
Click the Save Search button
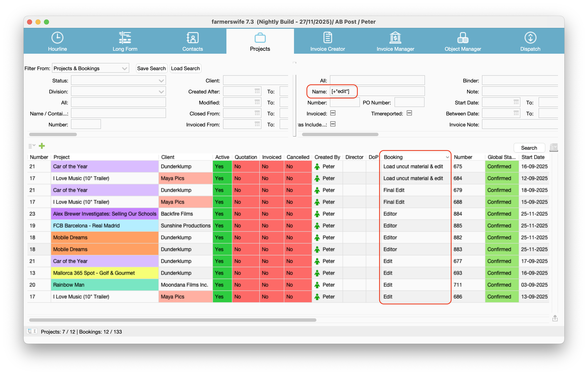point(151,68)
